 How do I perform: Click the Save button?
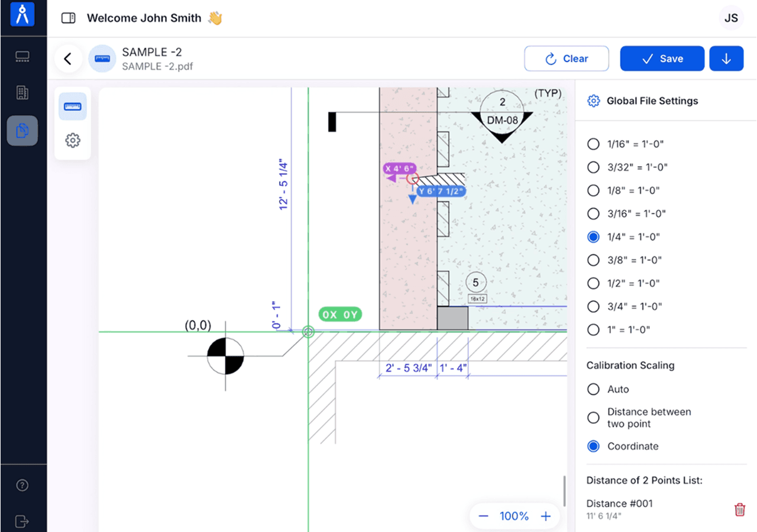coord(662,59)
